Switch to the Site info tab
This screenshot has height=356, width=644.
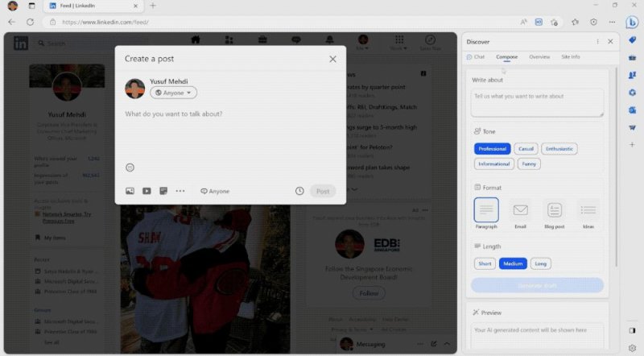[571, 56]
